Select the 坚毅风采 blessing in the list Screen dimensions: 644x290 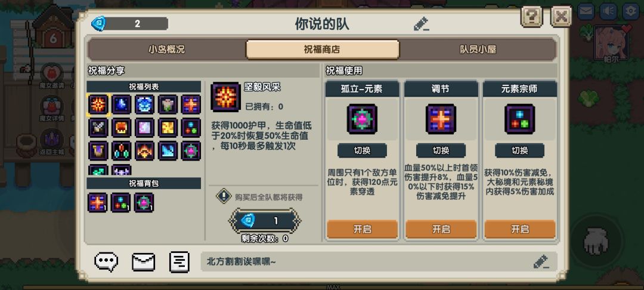click(98, 104)
